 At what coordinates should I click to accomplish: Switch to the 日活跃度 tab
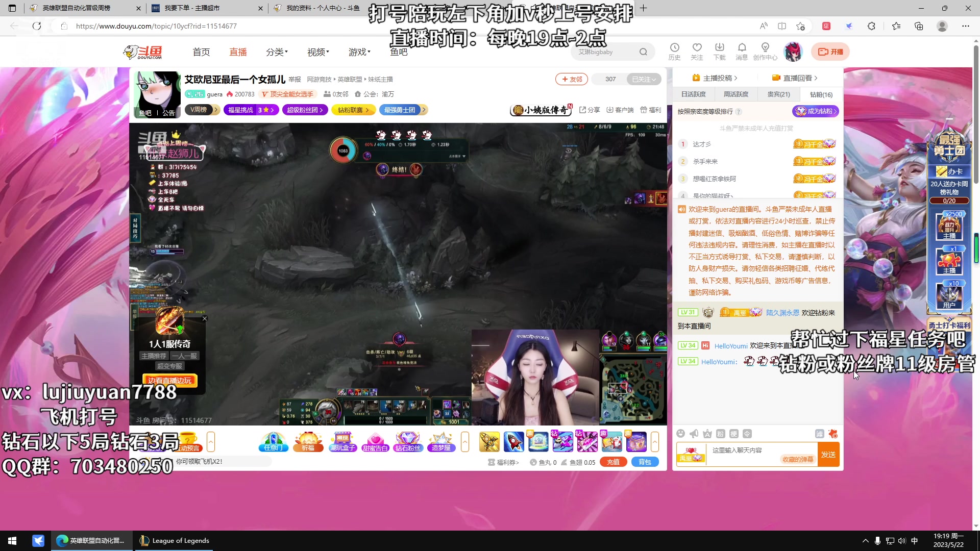click(x=693, y=94)
